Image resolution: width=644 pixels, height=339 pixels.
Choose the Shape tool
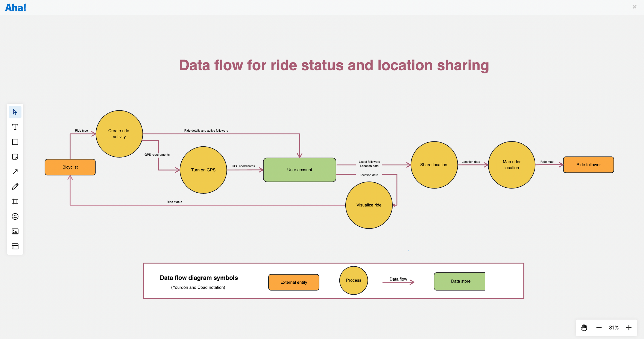[x=15, y=142]
